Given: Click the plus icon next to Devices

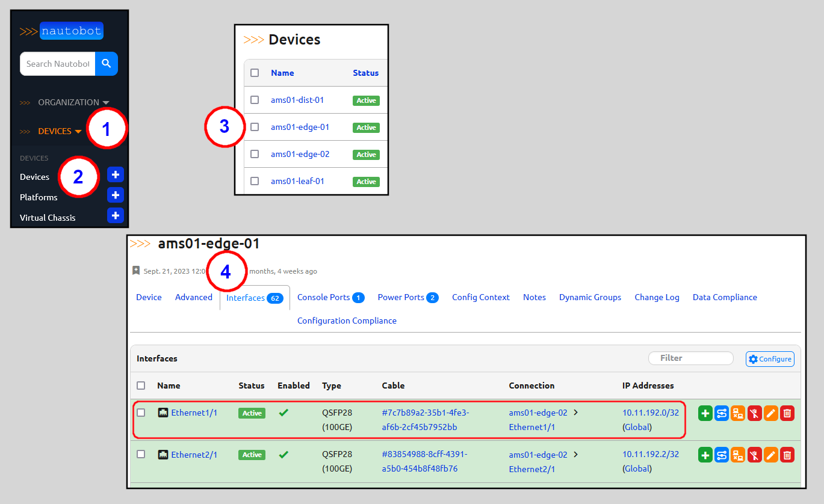Looking at the screenshot, I should tap(115, 174).
